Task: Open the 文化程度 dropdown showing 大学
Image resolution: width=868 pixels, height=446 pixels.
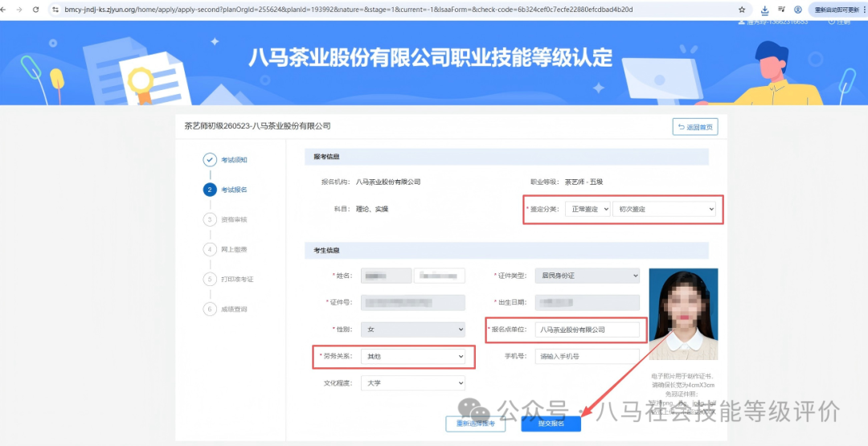Action: (x=413, y=383)
